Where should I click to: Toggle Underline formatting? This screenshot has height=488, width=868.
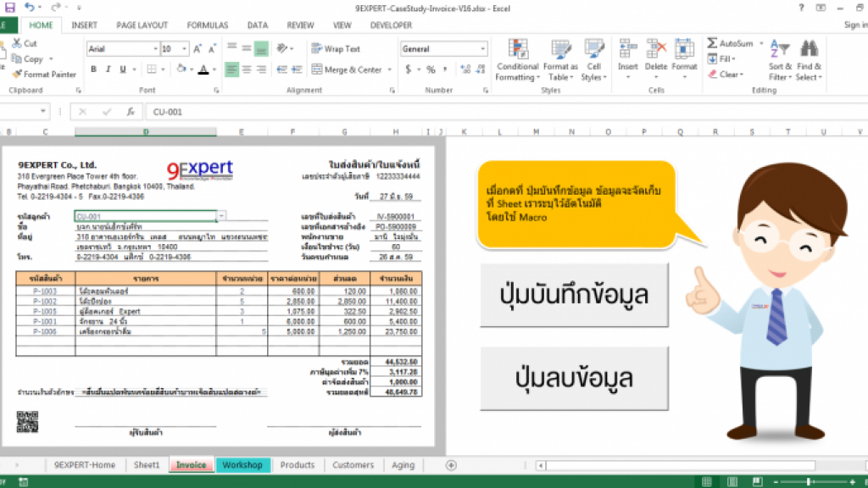[x=123, y=69]
